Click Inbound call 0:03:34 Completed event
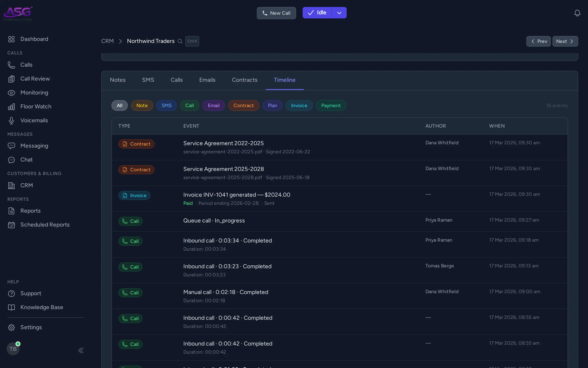This screenshot has width=588, height=368. pos(227,240)
